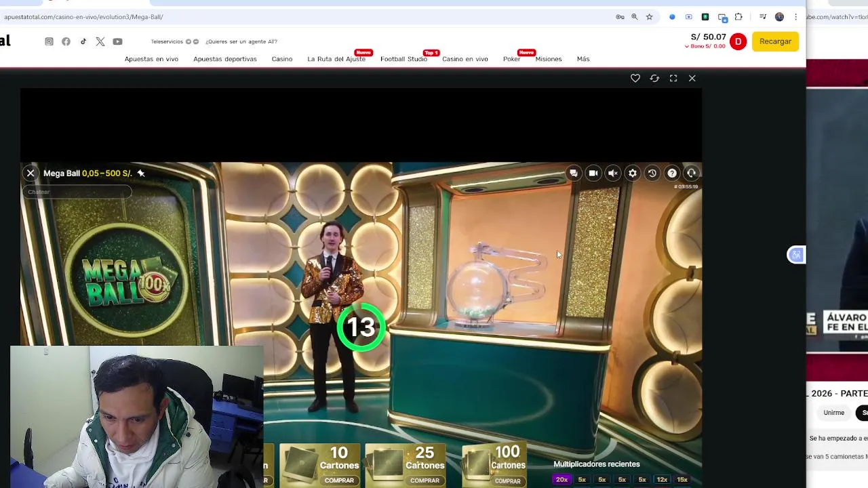This screenshot has height=488, width=868.
Task: Open Football Studio menu item
Action: [403, 59]
